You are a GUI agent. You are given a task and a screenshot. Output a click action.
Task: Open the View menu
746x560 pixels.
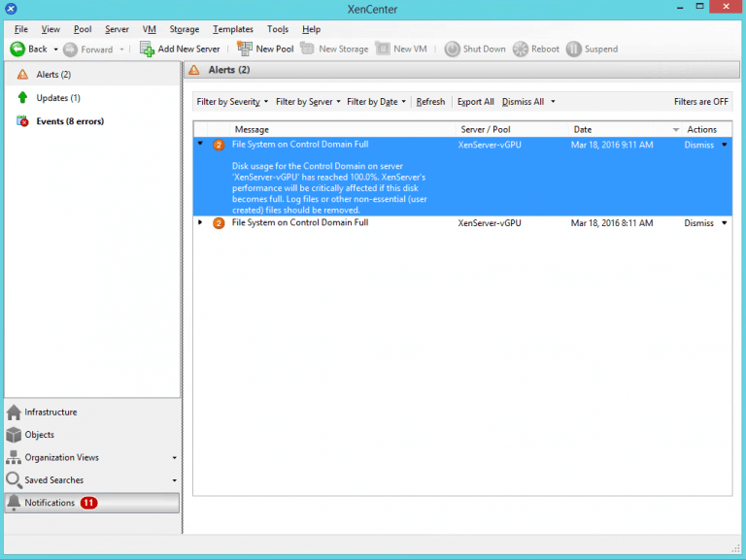(x=51, y=29)
